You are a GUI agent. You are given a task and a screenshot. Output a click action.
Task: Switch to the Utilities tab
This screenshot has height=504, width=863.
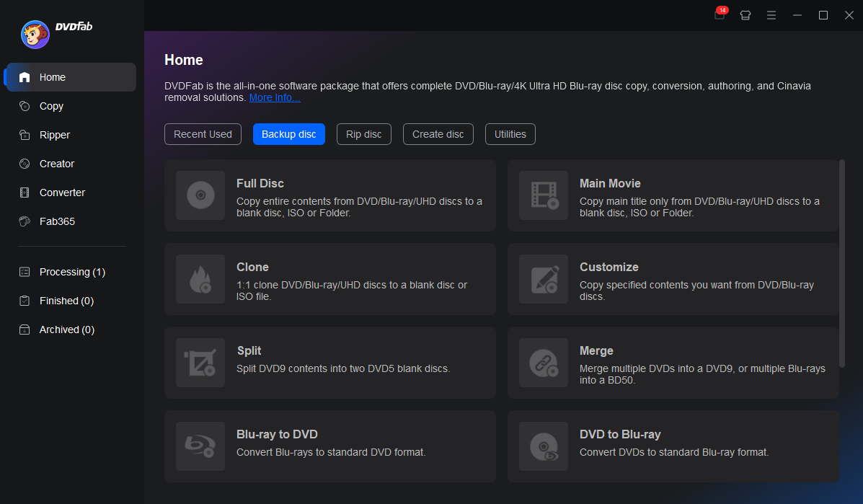(x=510, y=134)
